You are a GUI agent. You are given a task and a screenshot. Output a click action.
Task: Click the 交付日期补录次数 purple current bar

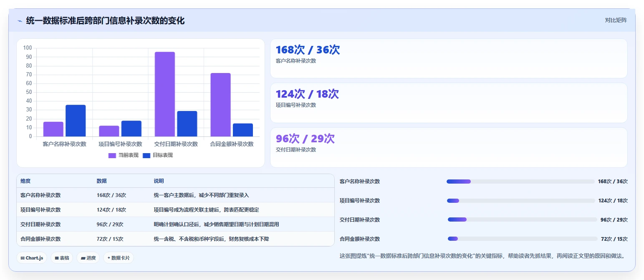(165, 94)
